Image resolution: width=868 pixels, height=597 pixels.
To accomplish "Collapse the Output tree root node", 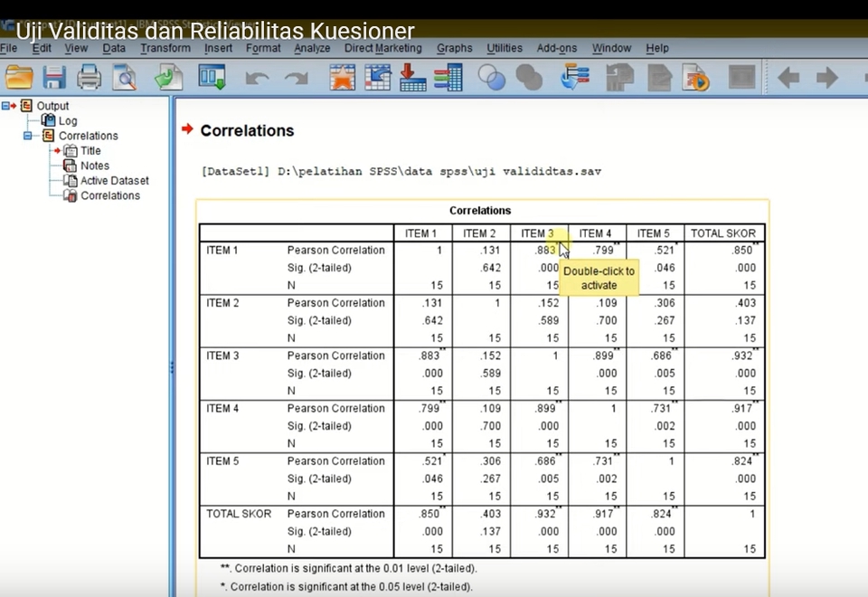I will tap(7, 105).
